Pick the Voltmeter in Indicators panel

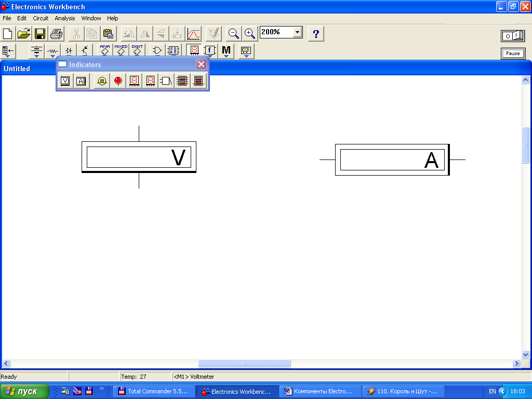tap(65, 81)
